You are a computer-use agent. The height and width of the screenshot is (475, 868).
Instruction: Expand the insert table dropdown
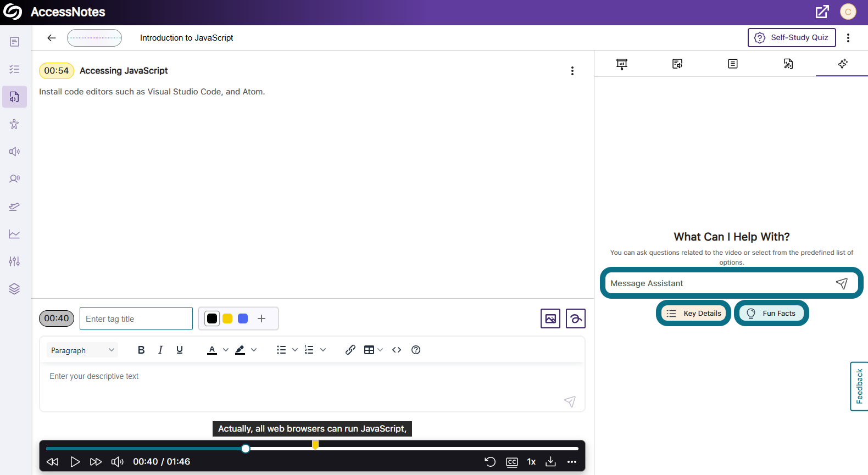point(380,350)
